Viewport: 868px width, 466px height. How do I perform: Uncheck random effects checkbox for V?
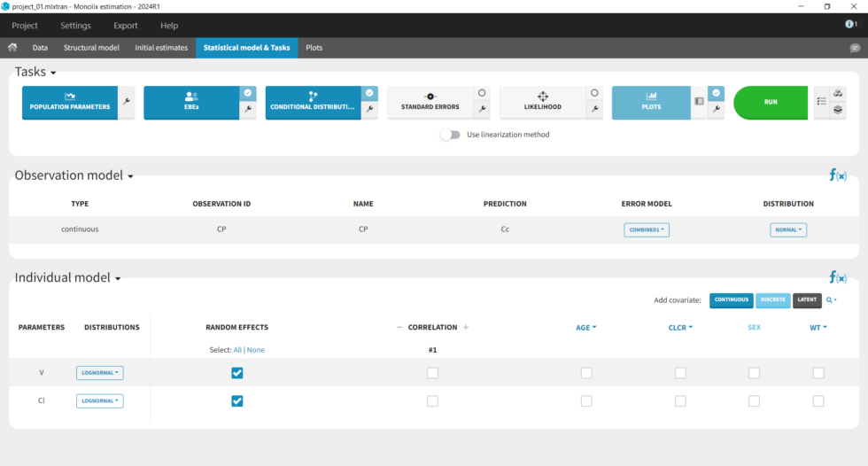point(236,373)
